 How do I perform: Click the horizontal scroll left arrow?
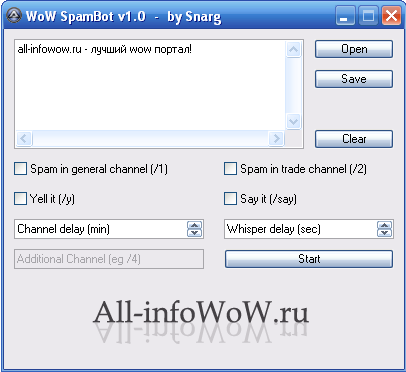tap(24, 138)
